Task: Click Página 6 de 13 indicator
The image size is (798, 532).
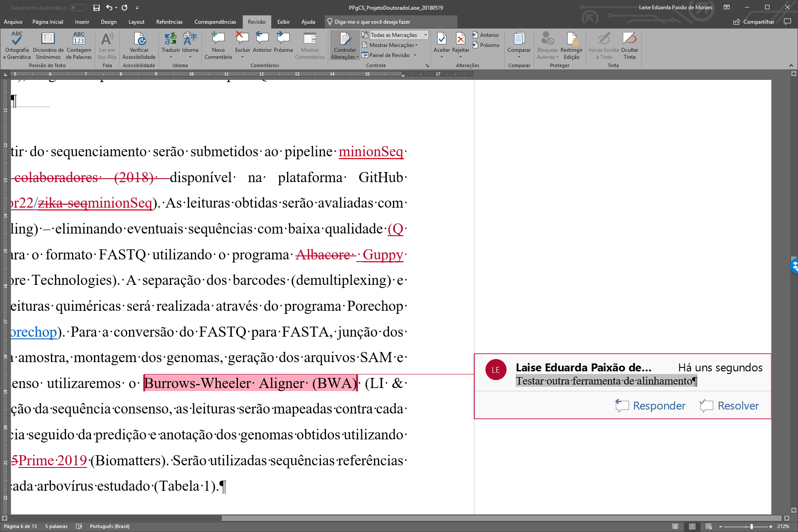Action: click(20, 526)
